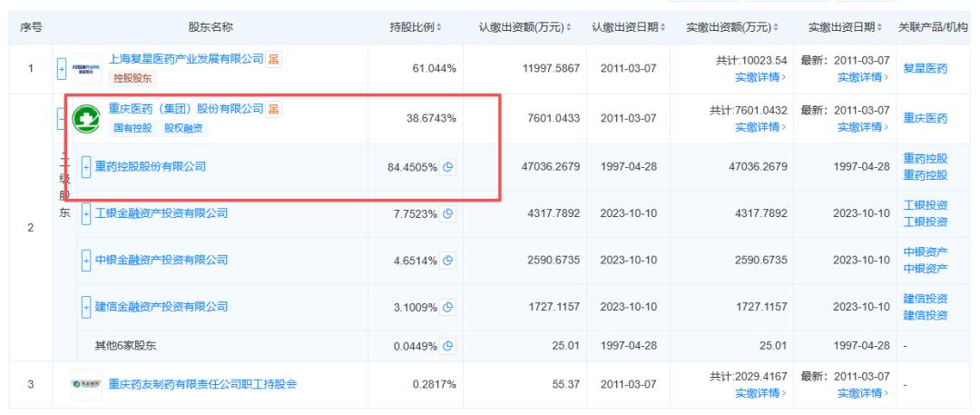980x415 pixels.
Task: Select the 11997.5867 subscribed amount cell
Action: (552, 68)
